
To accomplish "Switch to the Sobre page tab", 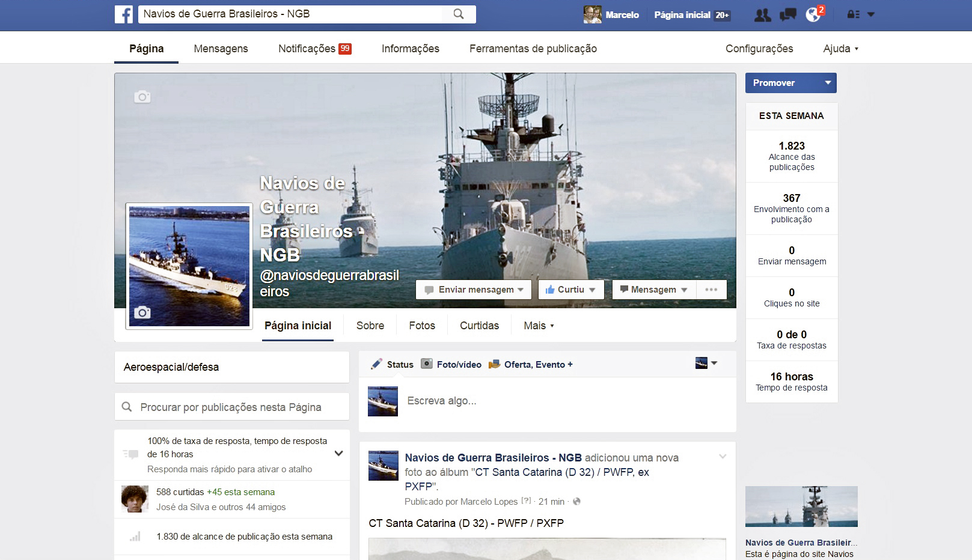I will 370,326.
